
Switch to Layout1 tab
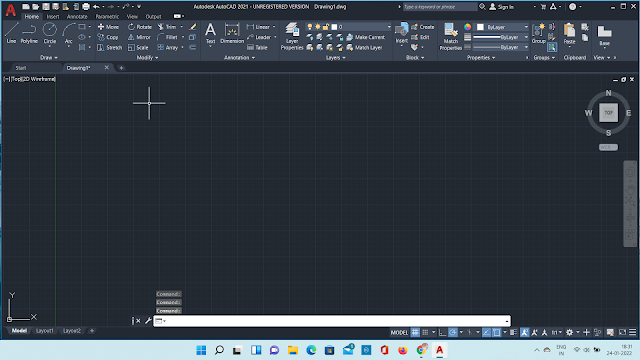click(44, 331)
